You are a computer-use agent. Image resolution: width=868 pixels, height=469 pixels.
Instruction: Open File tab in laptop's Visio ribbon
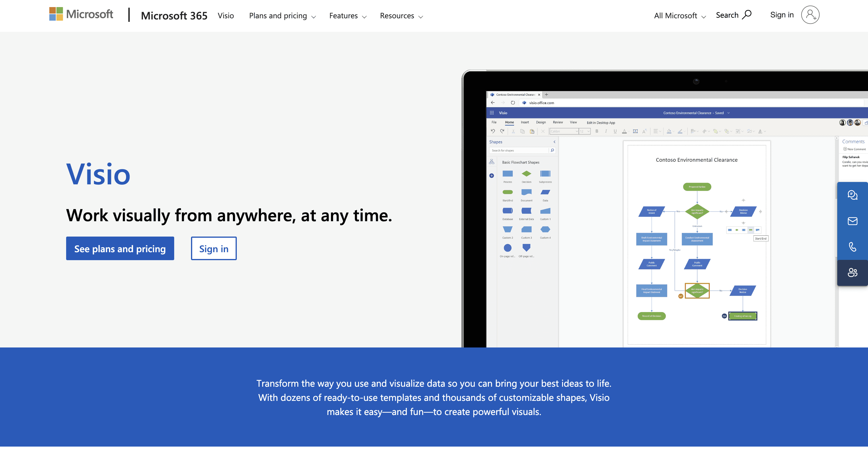tap(494, 122)
